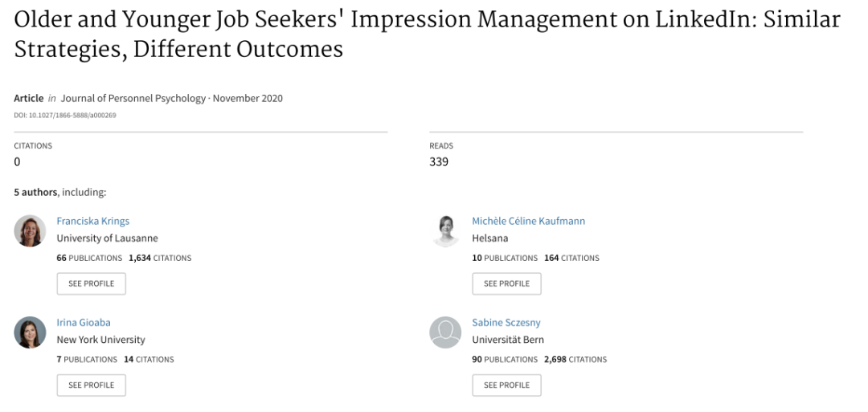
Task: See profile of Michèle Céline Kaufmann
Action: coord(506,284)
